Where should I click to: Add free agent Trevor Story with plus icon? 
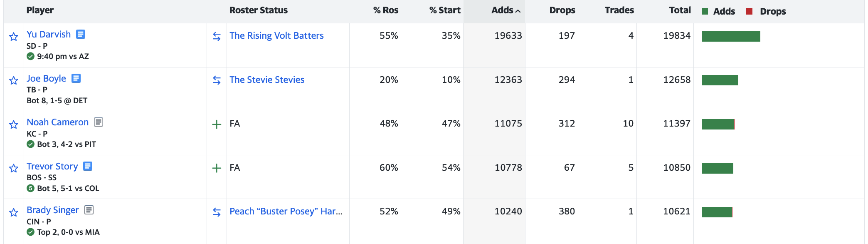click(217, 168)
